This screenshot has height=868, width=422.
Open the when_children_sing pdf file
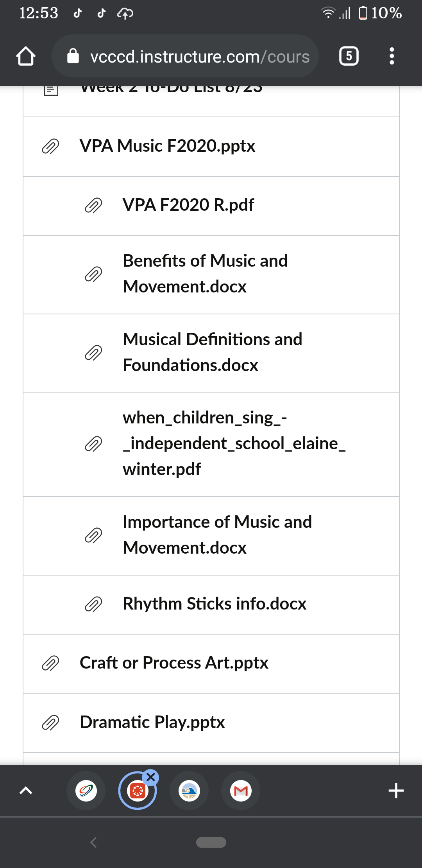coord(234,443)
